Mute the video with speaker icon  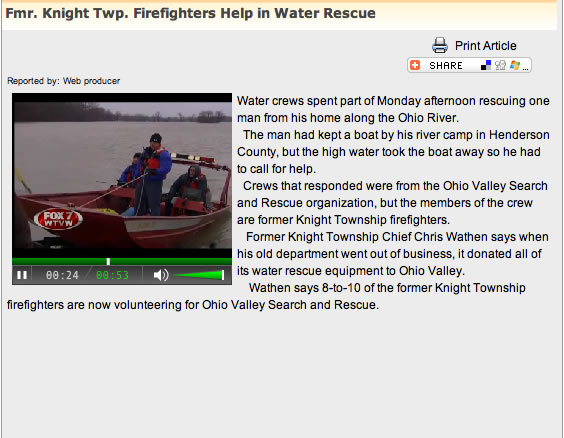(x=161, y=275)
